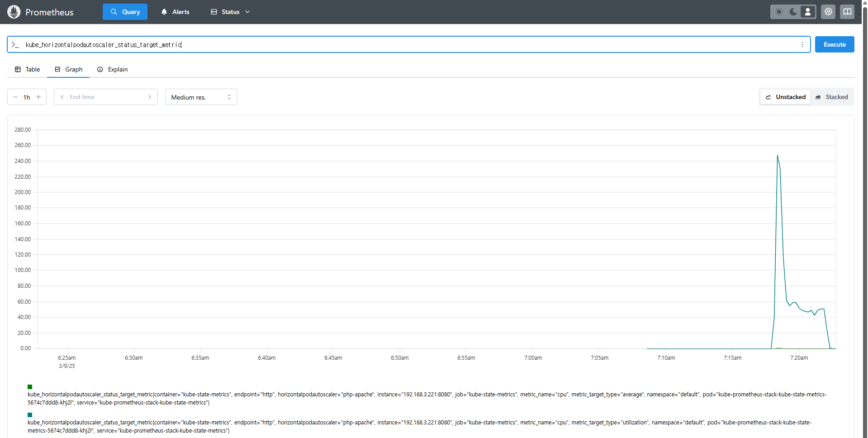The height and width of the screenshot is (438, 868).
Task: Click the 0.00 y-axis label
Action: pos(25,348)
